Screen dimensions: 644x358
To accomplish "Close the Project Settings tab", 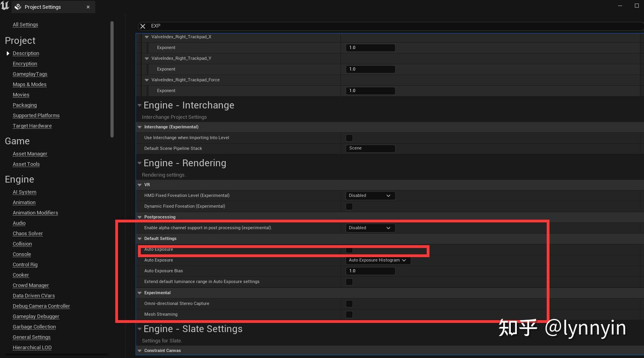I will (x=88, y=7).
